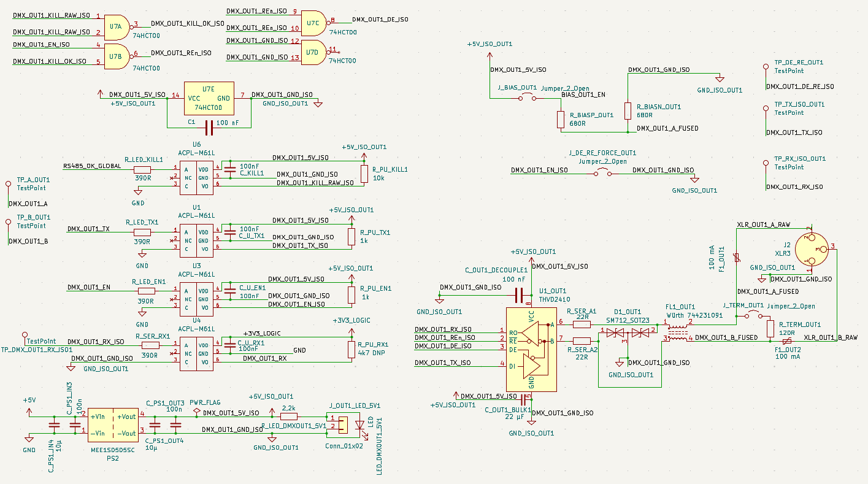This screenshot has width=868, height=484.
Task: Select pull-up resistor R_PU_TX1
Action: point(351,236)
